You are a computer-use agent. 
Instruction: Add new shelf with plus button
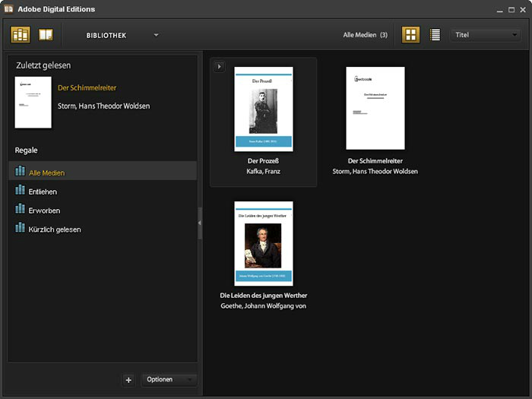[x=128, y=379]
